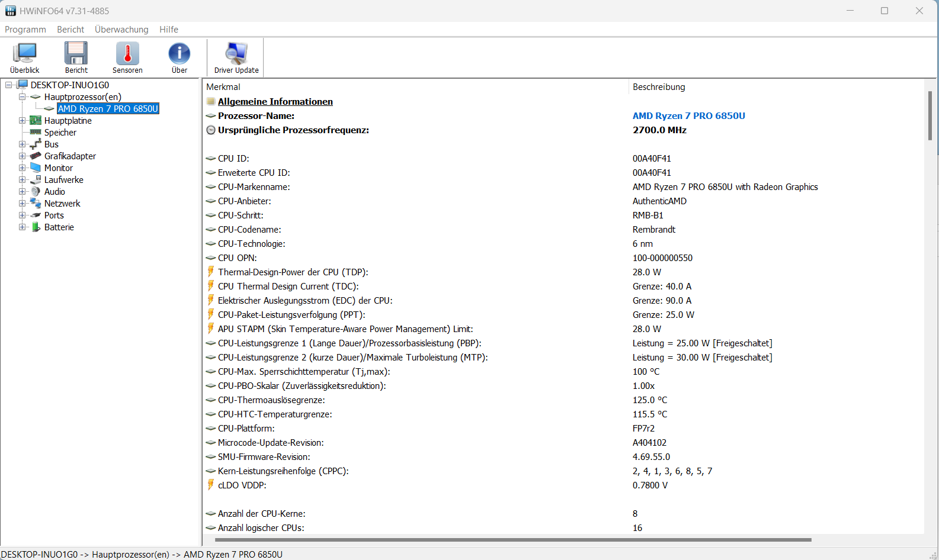
Task: Expand the Netzwerk tree node
Action: (22, 204)
